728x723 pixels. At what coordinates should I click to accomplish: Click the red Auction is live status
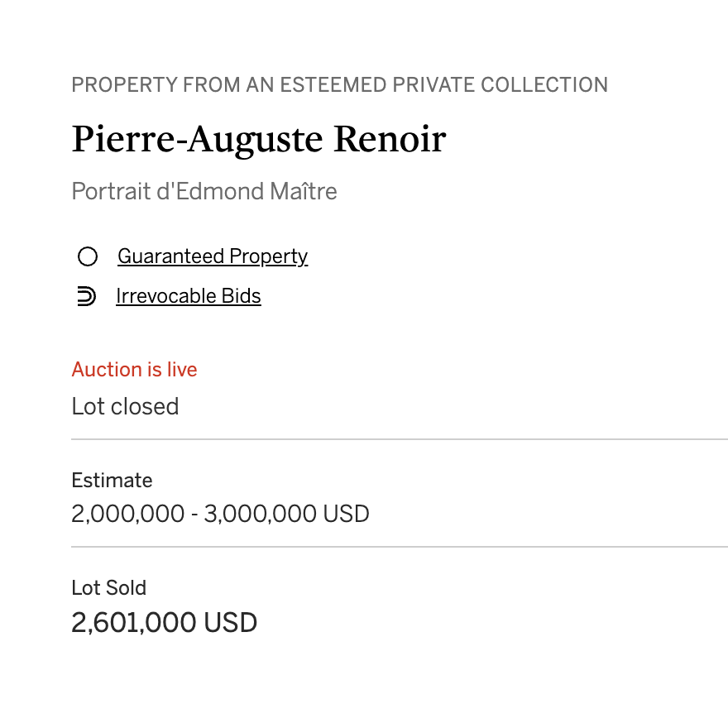click(x=134, y=370)
